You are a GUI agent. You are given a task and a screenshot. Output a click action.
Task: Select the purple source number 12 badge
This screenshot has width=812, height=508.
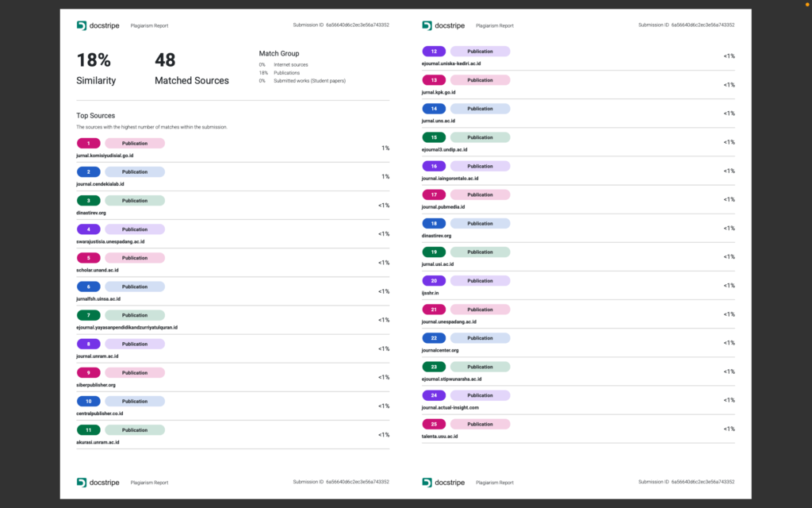point(434,52)
